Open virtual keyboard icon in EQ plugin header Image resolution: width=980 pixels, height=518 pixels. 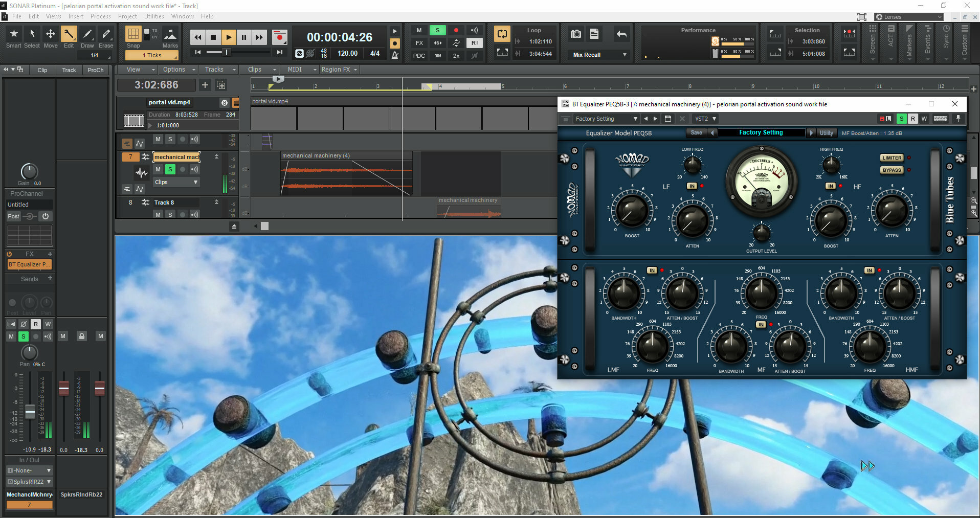pyautogui.click(x=940, y=119)
